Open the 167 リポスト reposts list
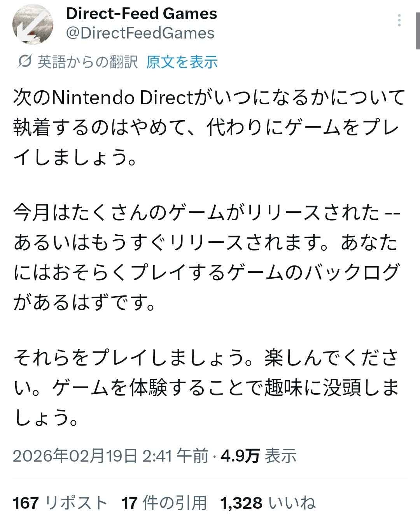Screen dimensions: 420x520 60,503
